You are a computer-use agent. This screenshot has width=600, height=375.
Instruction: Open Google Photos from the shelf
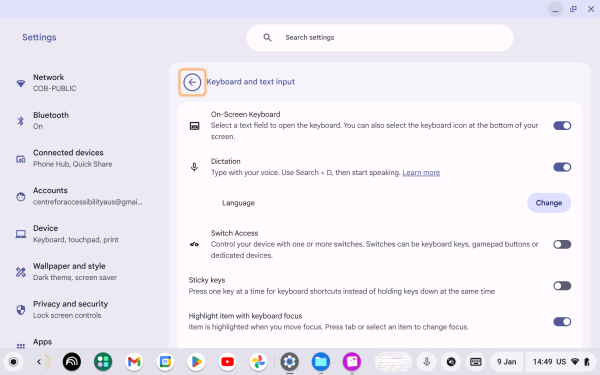coord(258,362)
